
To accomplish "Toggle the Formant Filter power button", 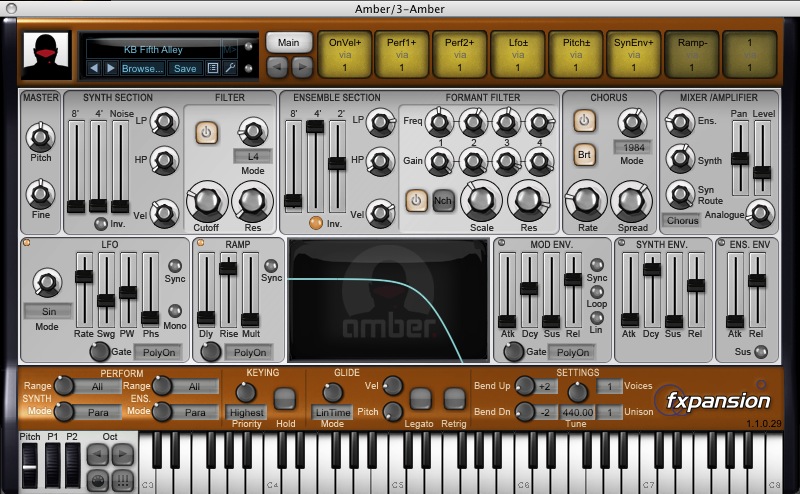I will 416,201.
